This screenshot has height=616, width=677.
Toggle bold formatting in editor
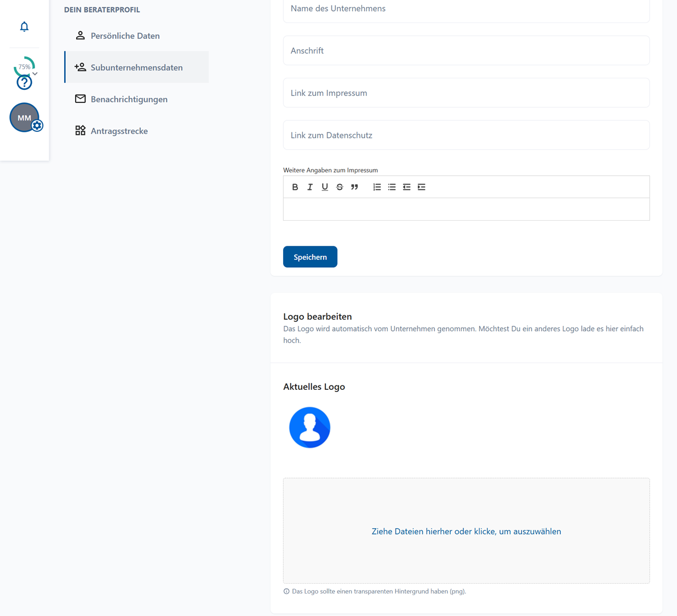click(x=295, y=187)
